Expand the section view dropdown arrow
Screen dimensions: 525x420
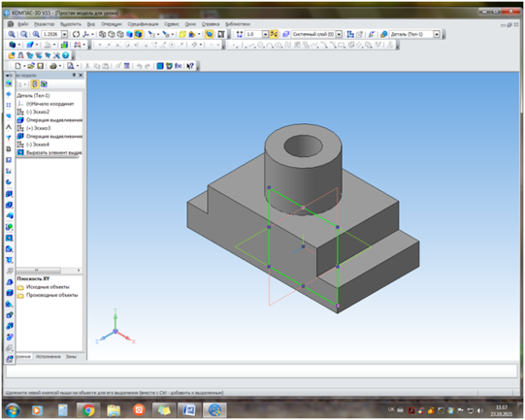coord(199,34)
